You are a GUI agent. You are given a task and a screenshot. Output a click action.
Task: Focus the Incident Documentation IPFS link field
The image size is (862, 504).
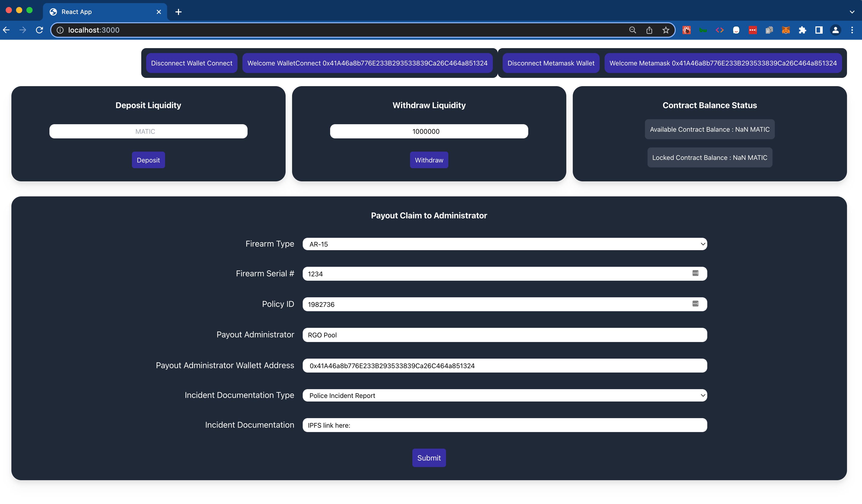coord(504,425)
